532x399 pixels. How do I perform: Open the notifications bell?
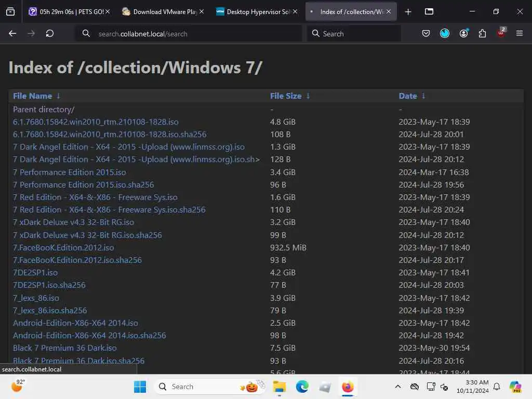497,387
